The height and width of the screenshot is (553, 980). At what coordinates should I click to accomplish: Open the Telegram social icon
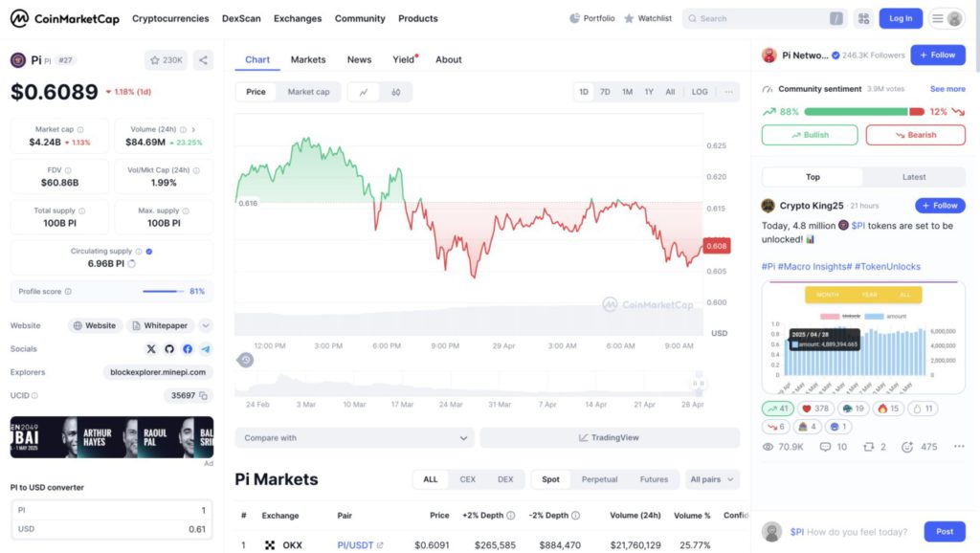(x=206, y=348)
